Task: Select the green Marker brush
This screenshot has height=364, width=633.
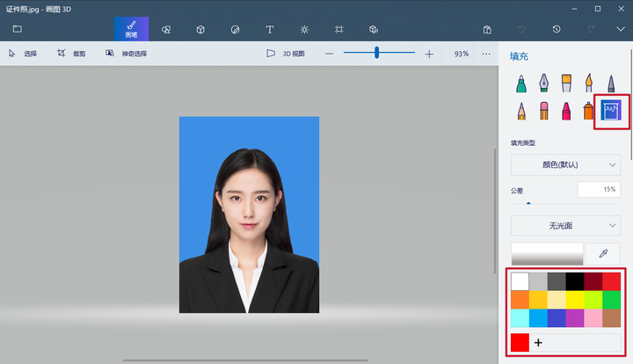Action: click(x=521, y=84)
